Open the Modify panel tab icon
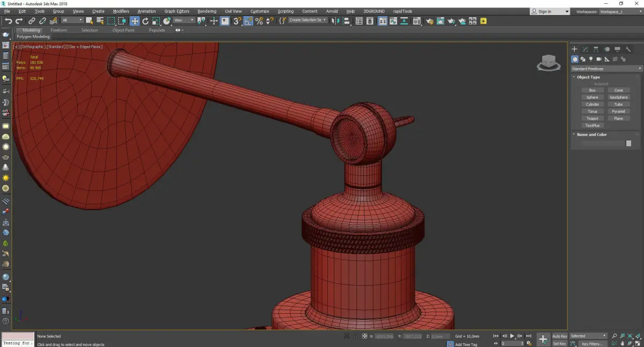 point(585,49)
